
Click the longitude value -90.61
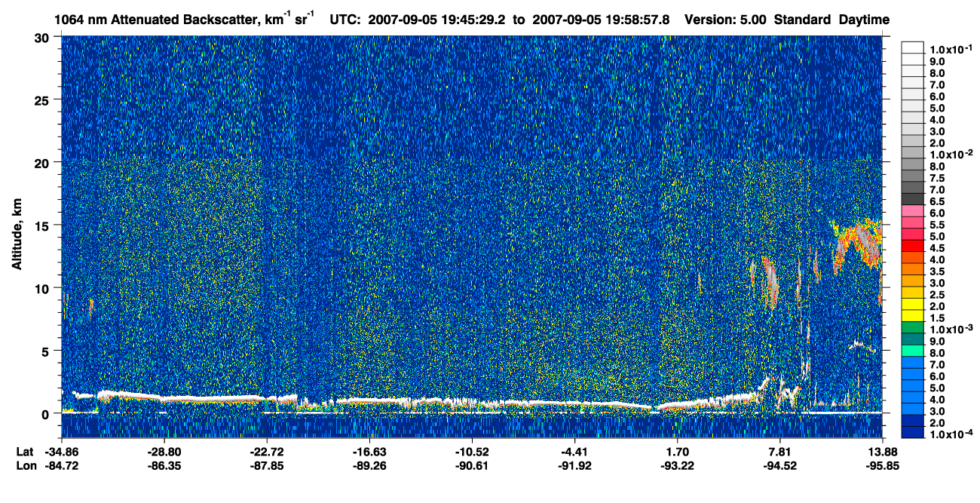pos(472,465)
